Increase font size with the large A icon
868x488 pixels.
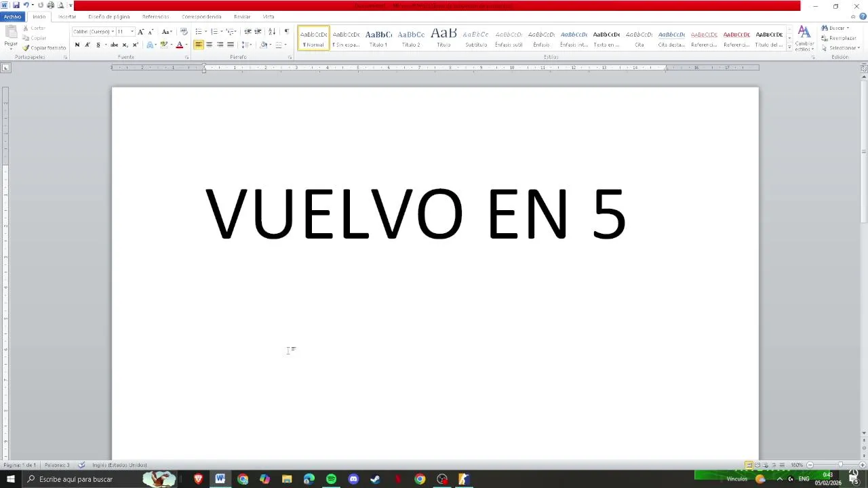(x=140, y=32)
